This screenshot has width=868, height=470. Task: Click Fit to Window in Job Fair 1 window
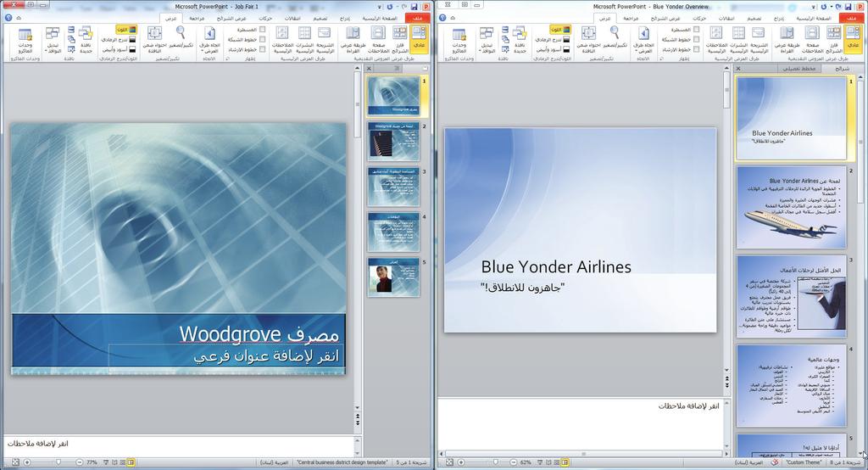[154, 39]
